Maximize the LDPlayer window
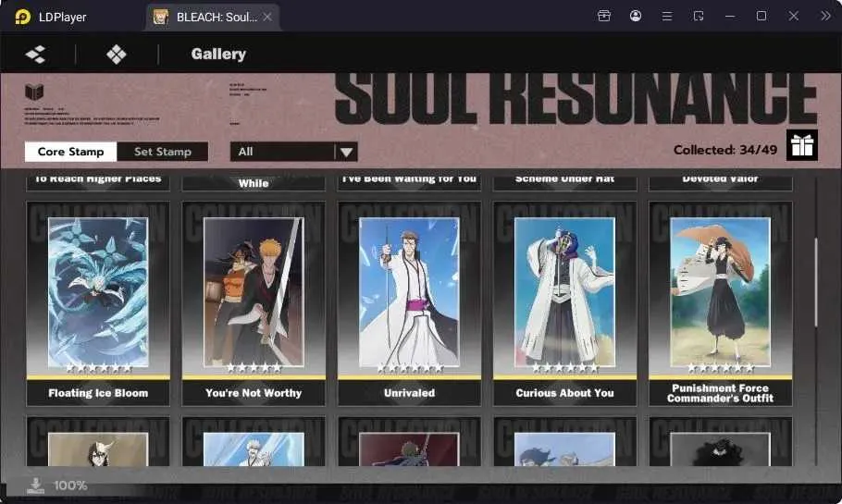Image resolution: width=842 pixels, height=504 pixels. [762, 16]
